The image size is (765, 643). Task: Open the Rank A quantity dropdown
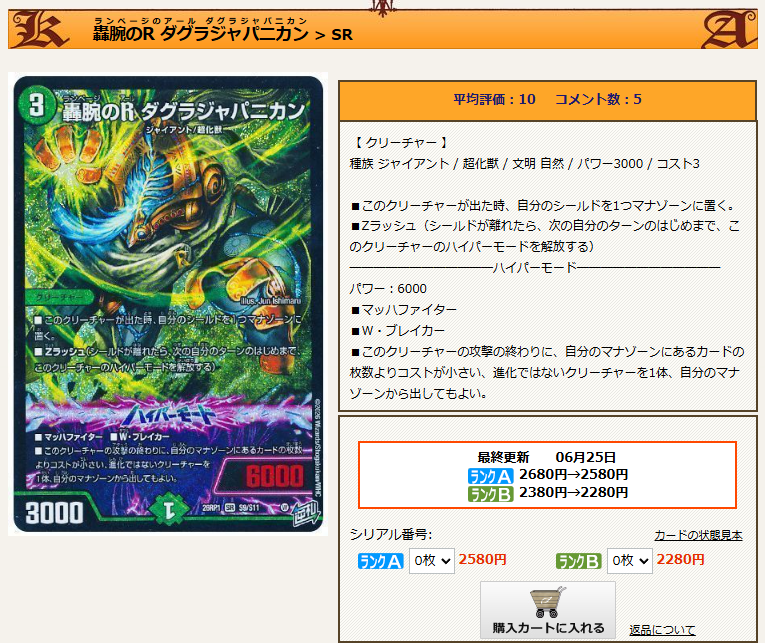click(x=431, y=561)
